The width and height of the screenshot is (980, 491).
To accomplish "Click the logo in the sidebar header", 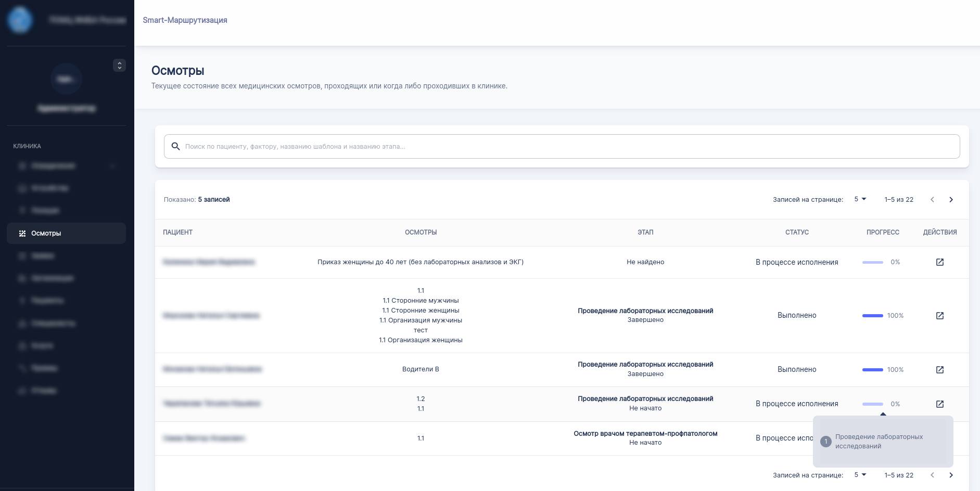I will [20, 20].
